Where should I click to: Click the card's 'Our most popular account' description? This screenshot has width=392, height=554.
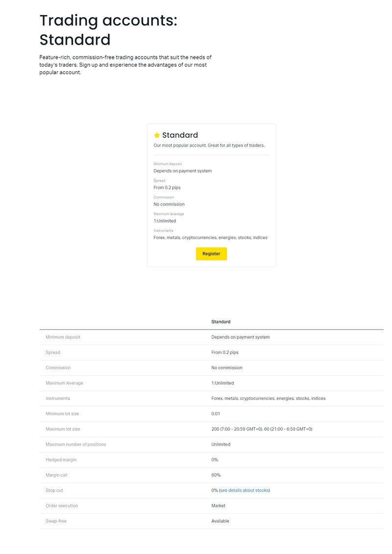(x=209, y=146)
